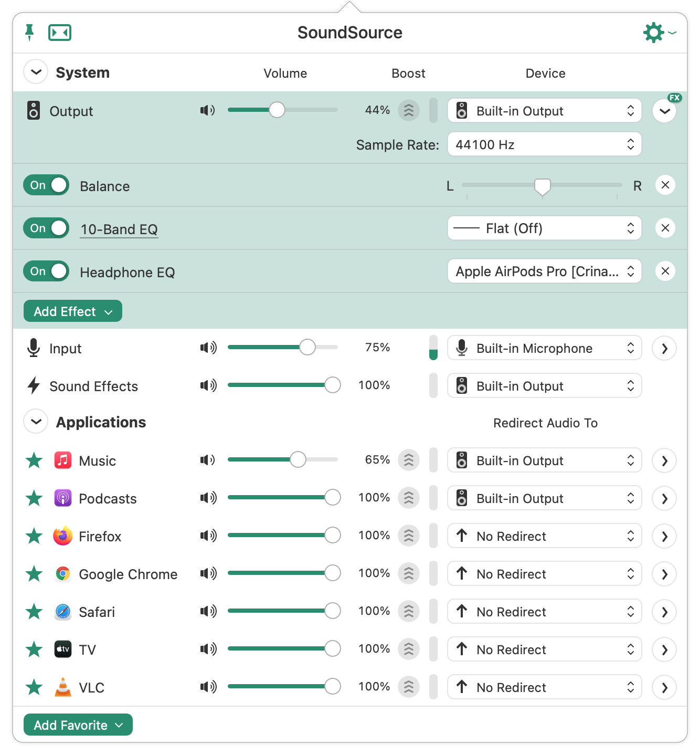The width and height of the screenshot is (700, 755).
Task: Mute the Music app speaker icon
Action: point(208,460)
